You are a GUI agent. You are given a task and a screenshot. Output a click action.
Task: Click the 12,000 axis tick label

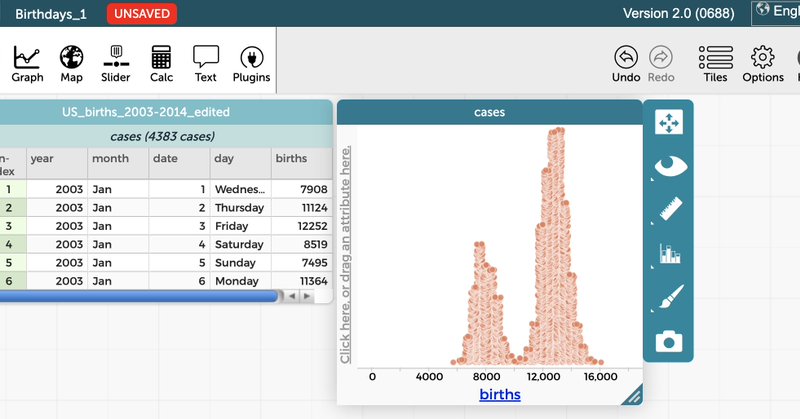click(543, 377)
